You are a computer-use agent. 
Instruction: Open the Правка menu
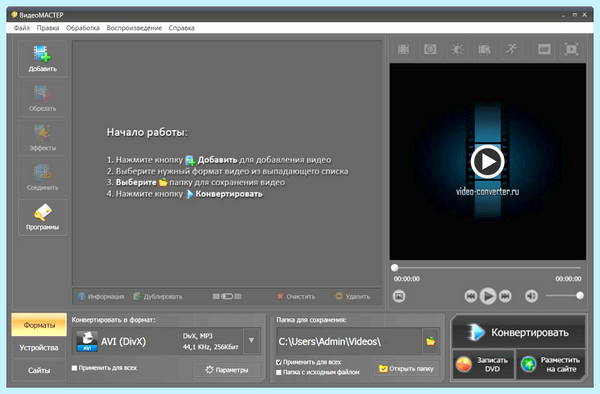tap(48, 28)
